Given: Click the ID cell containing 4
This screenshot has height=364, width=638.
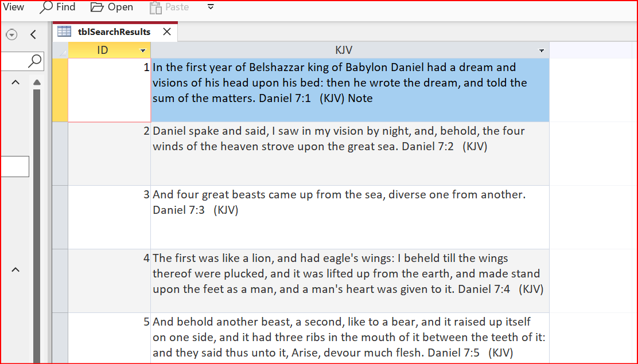Looking at the screenshot, I should pyautogui.click(x=109, y=281).
